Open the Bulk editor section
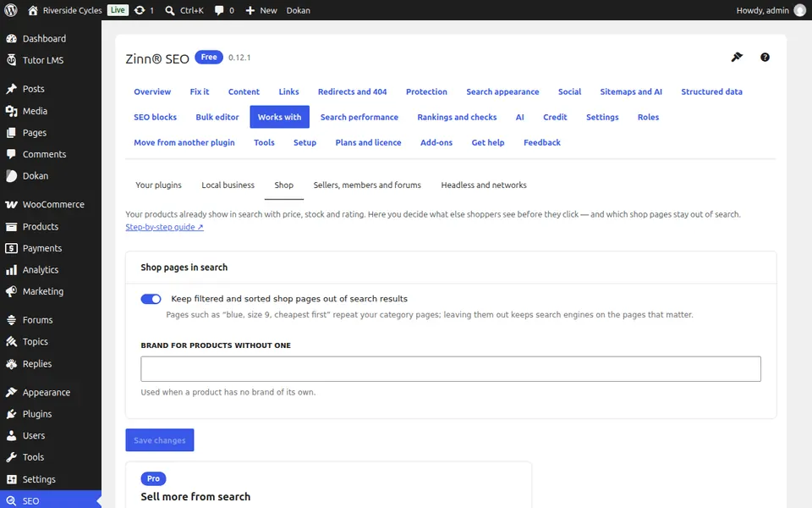 (217, 117)
